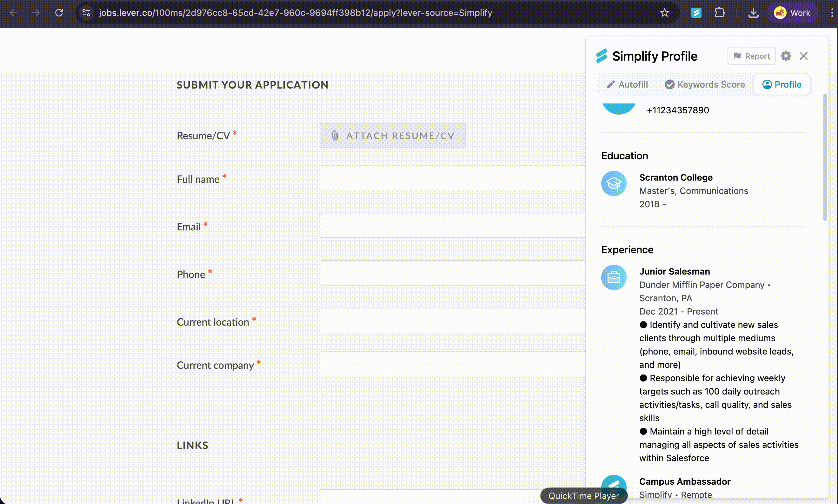838x504 pixels.
Task: Click the Simplify logo in panel header
Action: 601,56
